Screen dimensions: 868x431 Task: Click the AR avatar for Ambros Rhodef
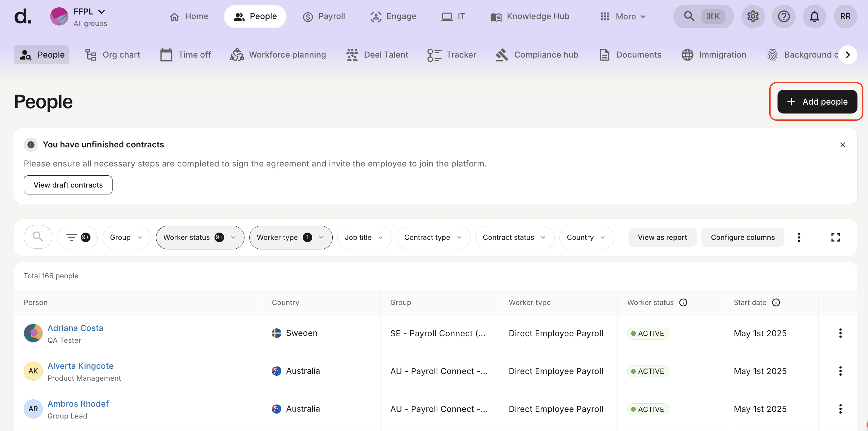tap(33, 408)
